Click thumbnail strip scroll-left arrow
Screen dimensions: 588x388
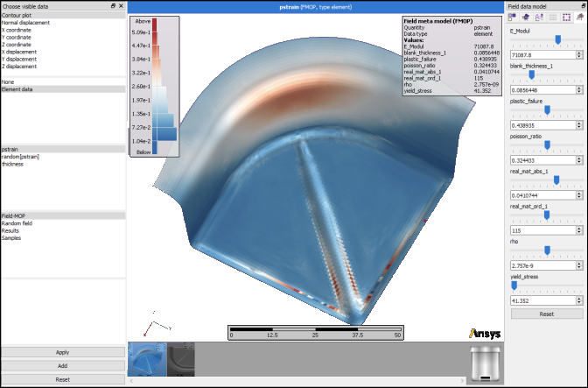(131, 381)
